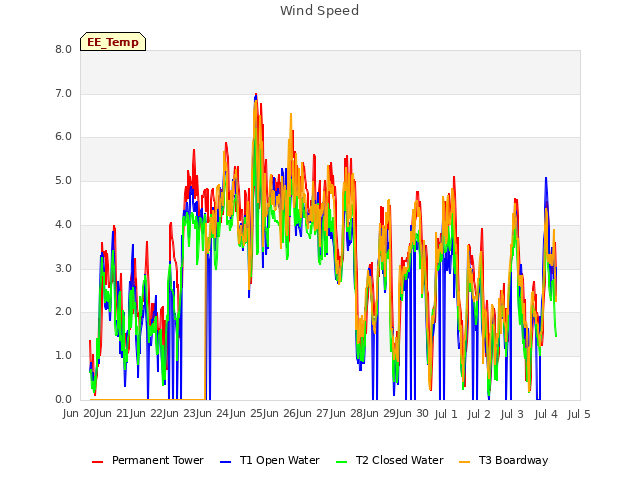Click the 4.0 y-axis label
The image size is (640, 480).
pos(63,224)
